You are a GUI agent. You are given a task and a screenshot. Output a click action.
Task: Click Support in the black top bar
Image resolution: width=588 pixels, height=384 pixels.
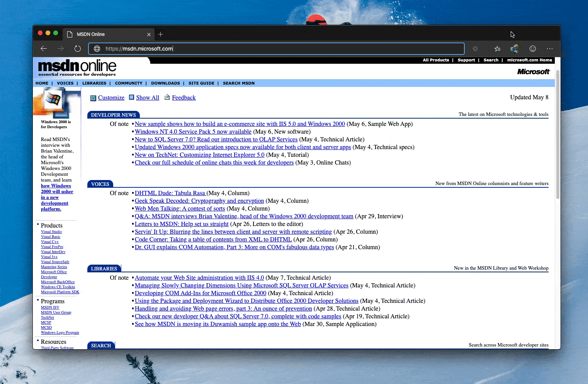point(466,60)
